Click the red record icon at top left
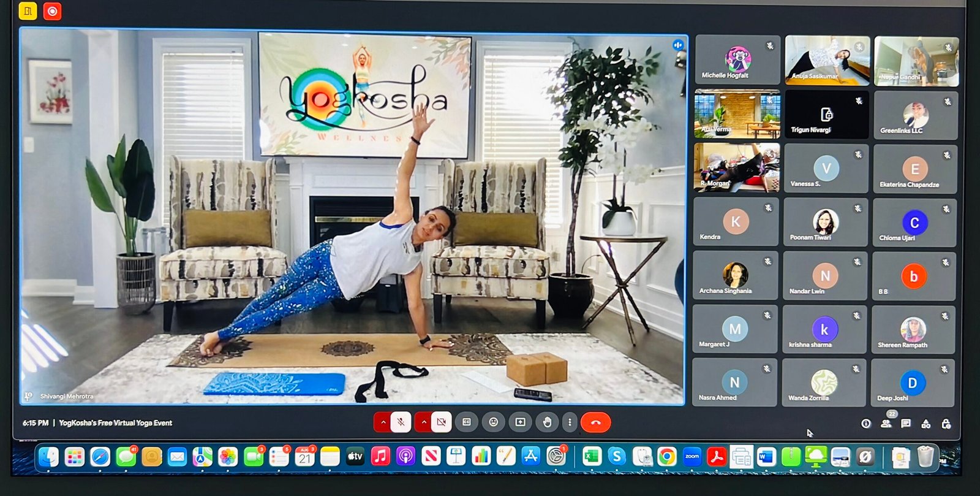Viewport: 980px width, 496px height. 53,11
